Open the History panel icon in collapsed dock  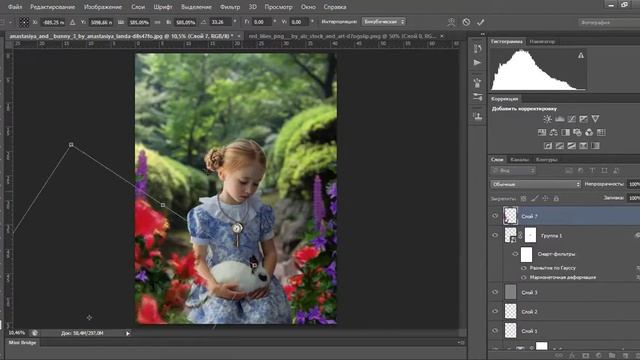pyautogui.click(x=477, y=49)
